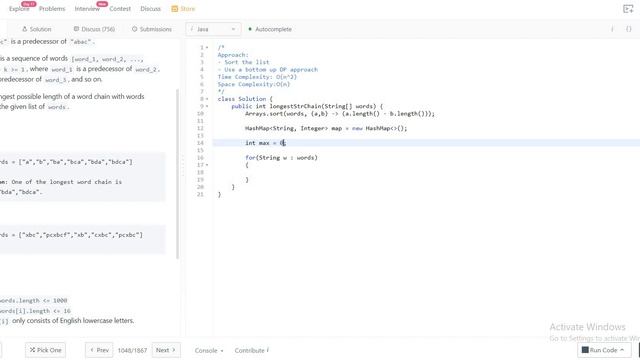The height and width of the screenshot is (360, 640).
Task: Click the 'for(String w : words)' line
Action: (x=281, y=158)
